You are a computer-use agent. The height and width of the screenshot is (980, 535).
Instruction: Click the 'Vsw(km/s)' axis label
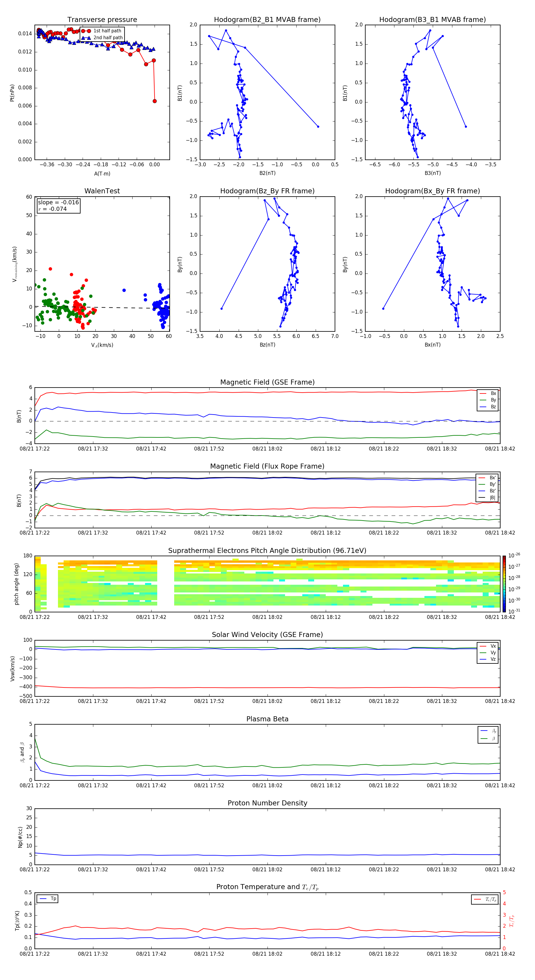pyautogui.click(x=12, y=668)
